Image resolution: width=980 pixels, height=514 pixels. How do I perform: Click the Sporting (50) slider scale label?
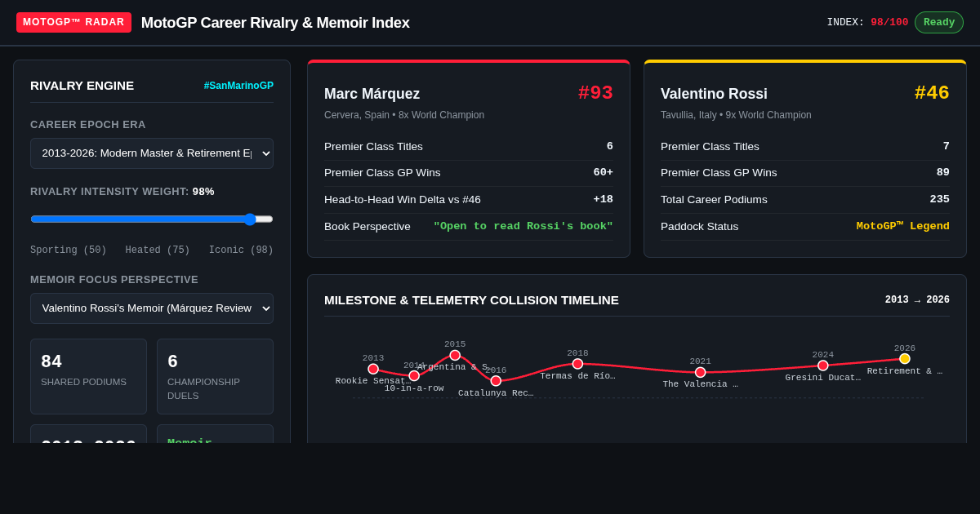[69, 250]
